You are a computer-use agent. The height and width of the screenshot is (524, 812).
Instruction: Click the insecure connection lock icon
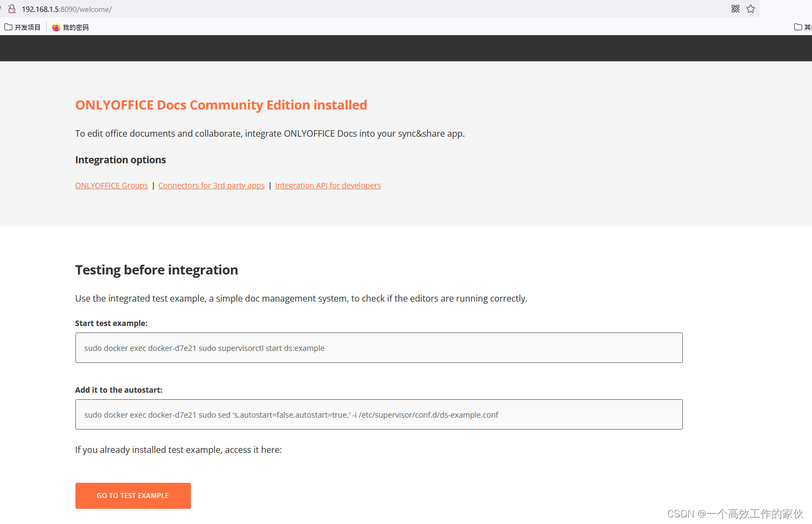(x=12, y=9)
